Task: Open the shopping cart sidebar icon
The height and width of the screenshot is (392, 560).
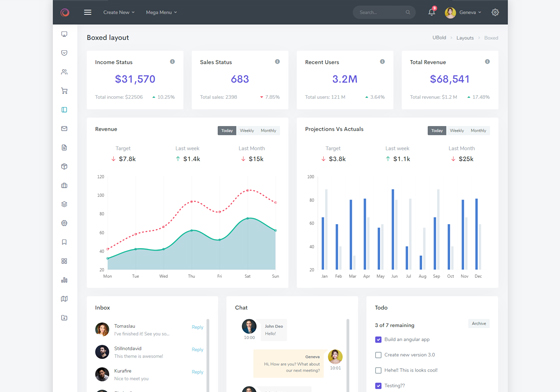Action: pos(64,91)
